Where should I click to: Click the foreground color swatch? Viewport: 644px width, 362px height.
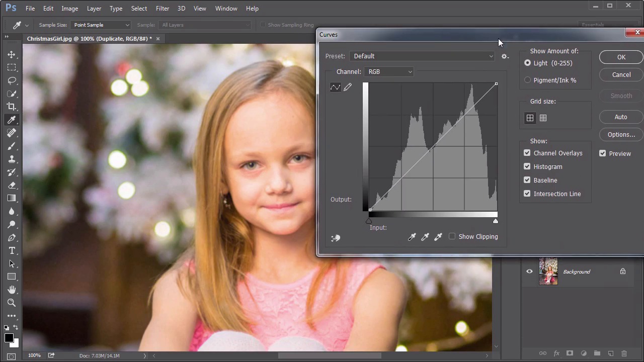click(x=9, y=338)
